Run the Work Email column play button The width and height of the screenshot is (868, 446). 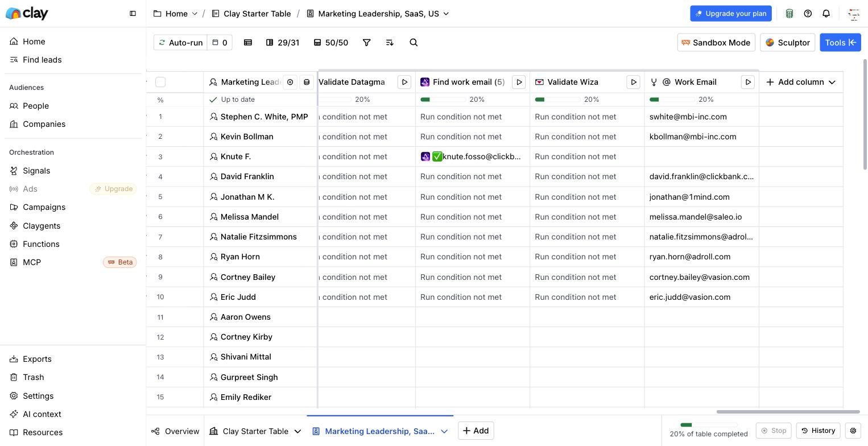point(748,82)
